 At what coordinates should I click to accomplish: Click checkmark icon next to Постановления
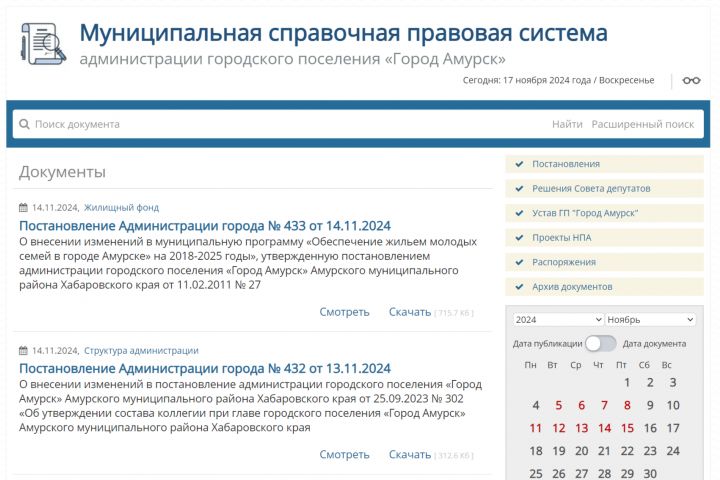coord(519,164)
